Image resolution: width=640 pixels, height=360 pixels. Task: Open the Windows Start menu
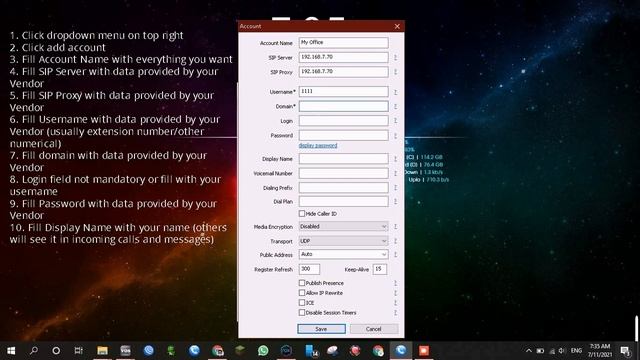pyautogui.click(x=11, y=351)
